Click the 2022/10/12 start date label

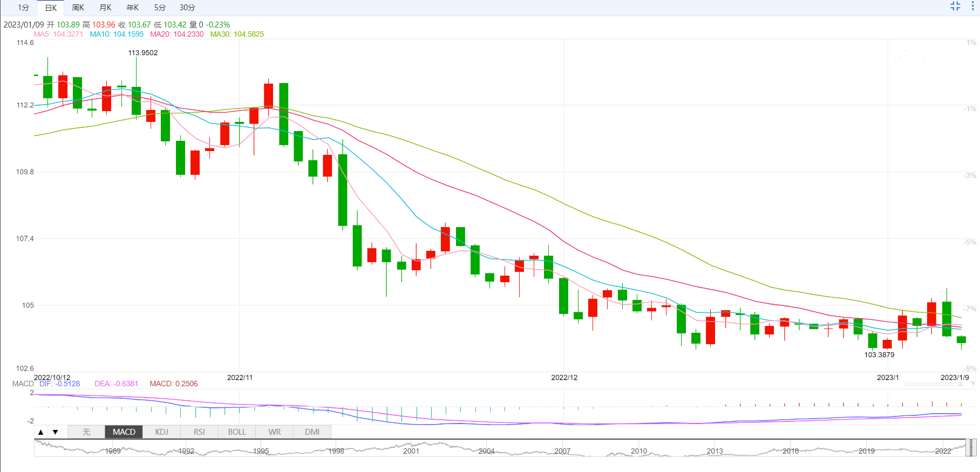point(52,378)
